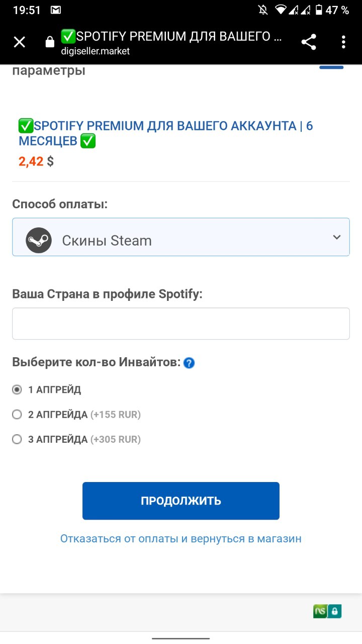Open the Gmail notification icon in the status bar

(x=56, y=10)
